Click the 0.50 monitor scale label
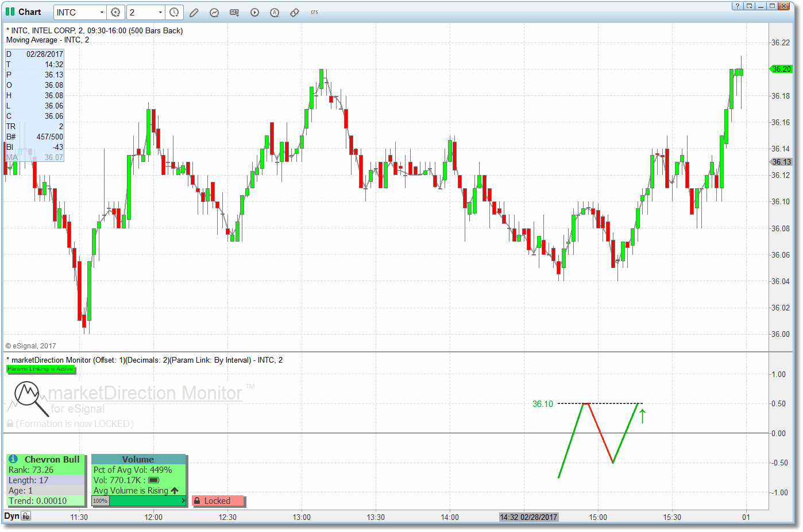 (x=779, y=403)
